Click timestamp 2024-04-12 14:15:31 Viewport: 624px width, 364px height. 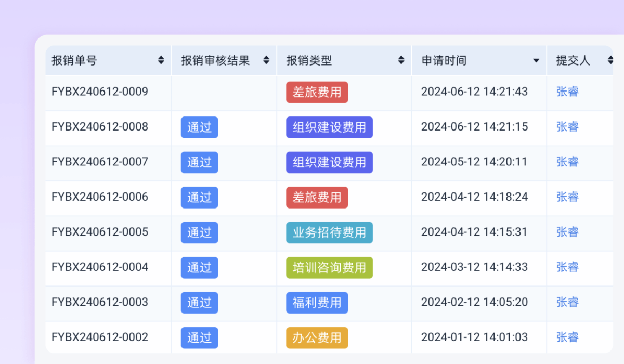click(x=474, y=232)
